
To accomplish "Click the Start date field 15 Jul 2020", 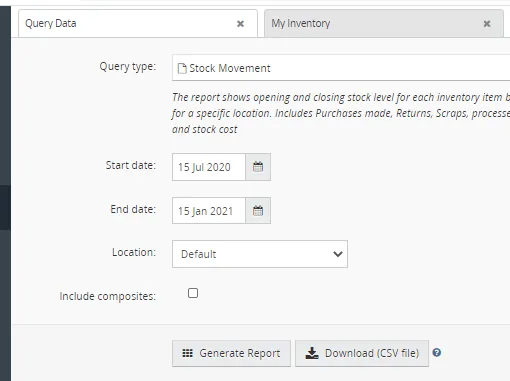I will [209, 167].
